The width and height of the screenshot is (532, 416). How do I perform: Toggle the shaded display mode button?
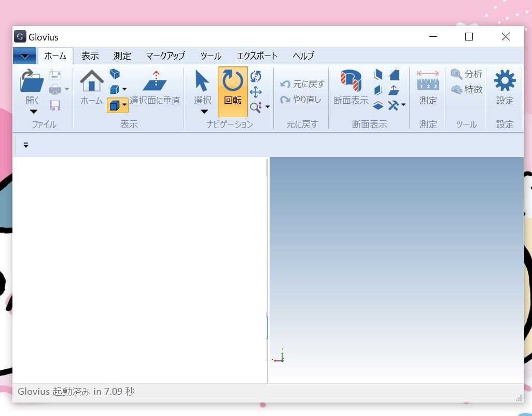coord(115,105)
